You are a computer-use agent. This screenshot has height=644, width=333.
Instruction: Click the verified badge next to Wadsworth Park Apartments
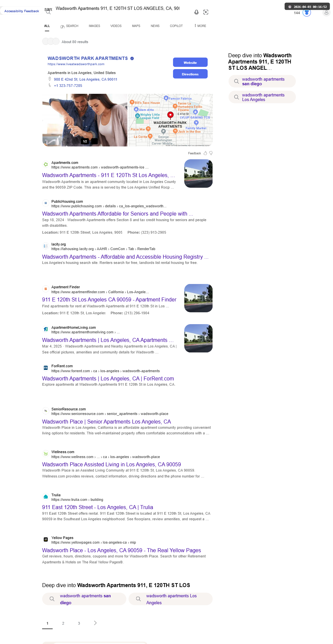(132, 58)
